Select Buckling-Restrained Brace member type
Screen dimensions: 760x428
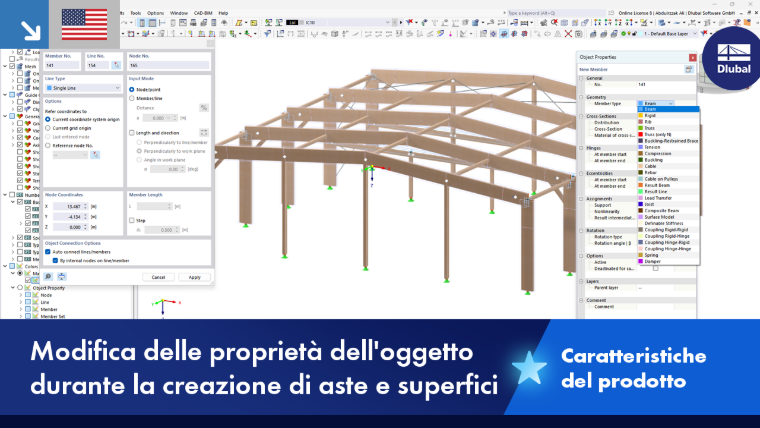pyautogui.click(x=668, y=141)
